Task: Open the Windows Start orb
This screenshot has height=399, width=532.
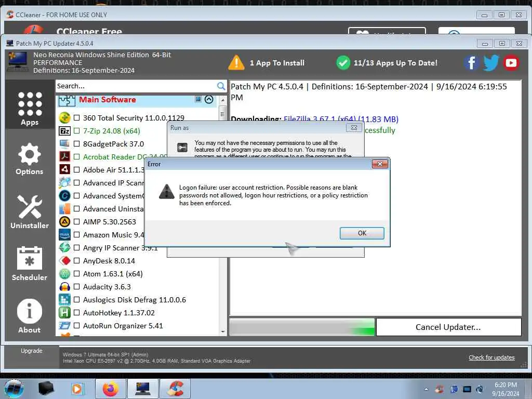Action: (14, 389)
